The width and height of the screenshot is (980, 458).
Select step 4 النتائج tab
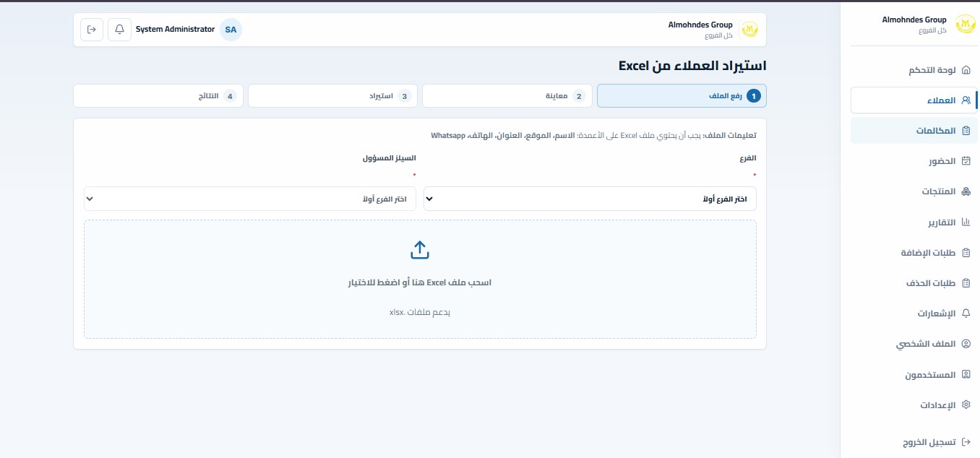point(158,96)
